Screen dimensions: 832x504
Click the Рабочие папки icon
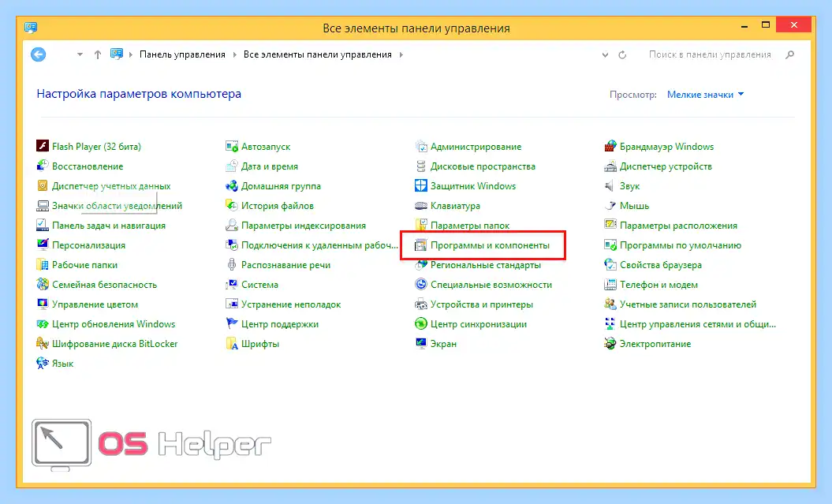tap(43, 264)
